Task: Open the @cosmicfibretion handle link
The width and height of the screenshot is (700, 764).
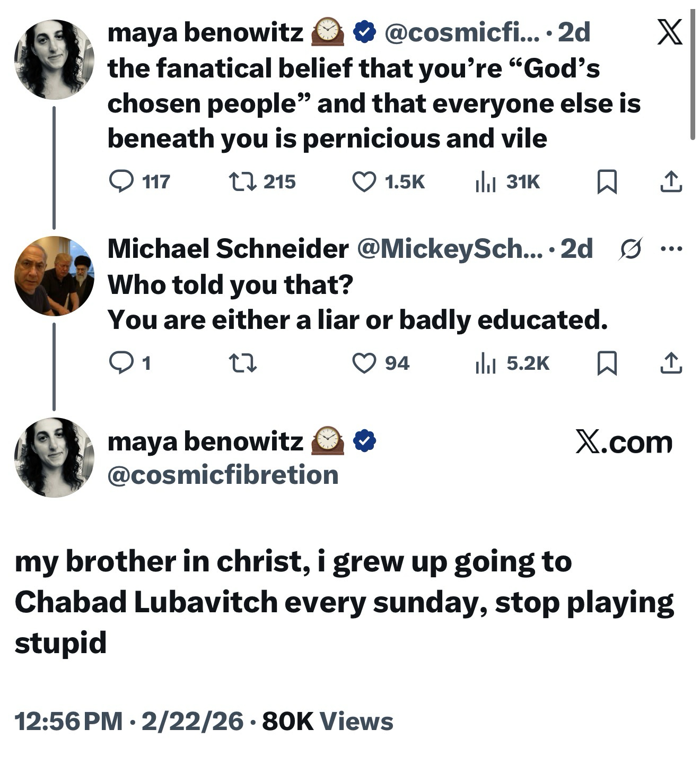Action: (x=223, y=475)
